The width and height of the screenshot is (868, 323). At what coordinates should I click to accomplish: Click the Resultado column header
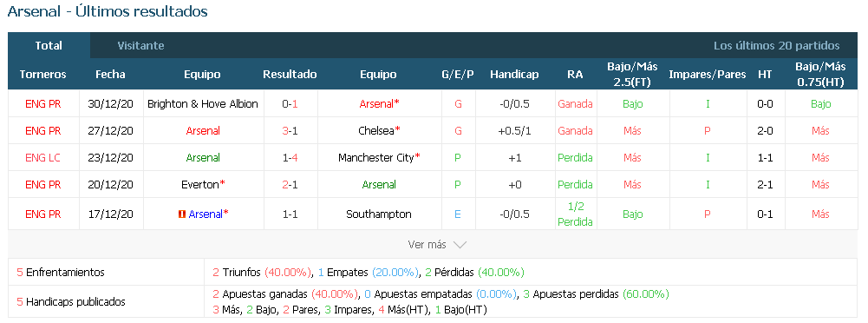[290, 75]
